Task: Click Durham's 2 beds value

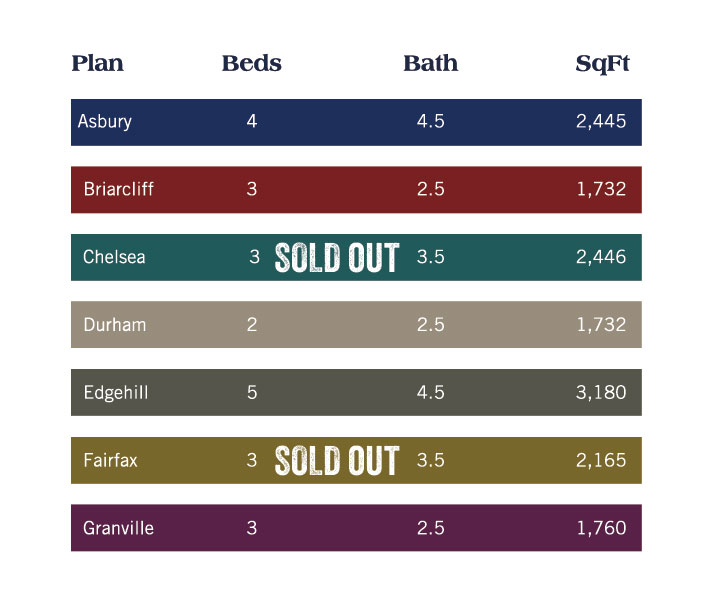Action: click(x=252, y=325)
